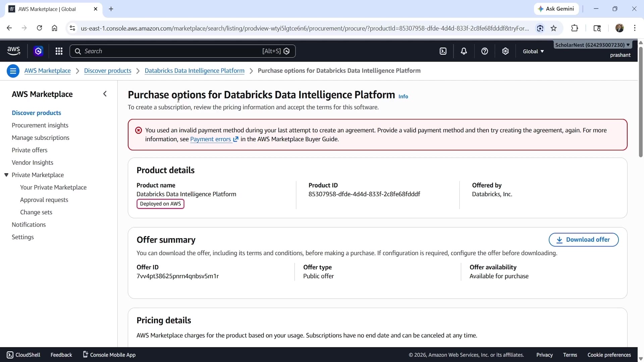Open the browser extensions puzzle icon
This screenshot has height=362, width=644.
575,28
